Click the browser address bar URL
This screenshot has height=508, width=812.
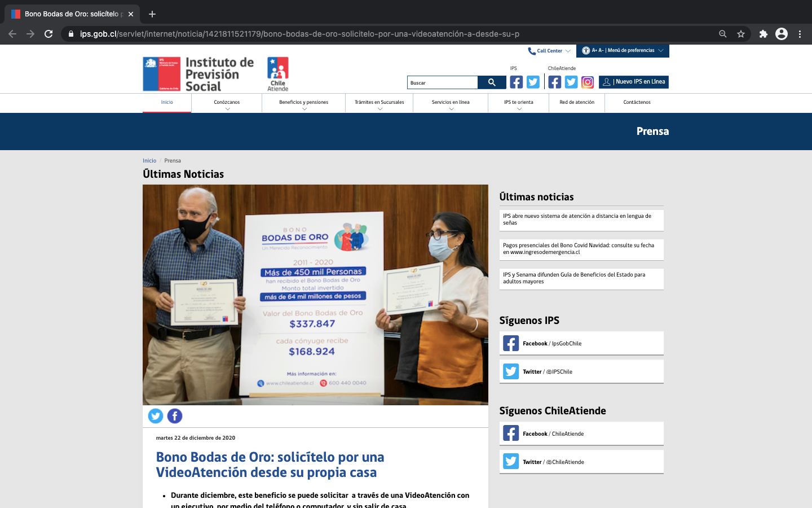[299, 34]
